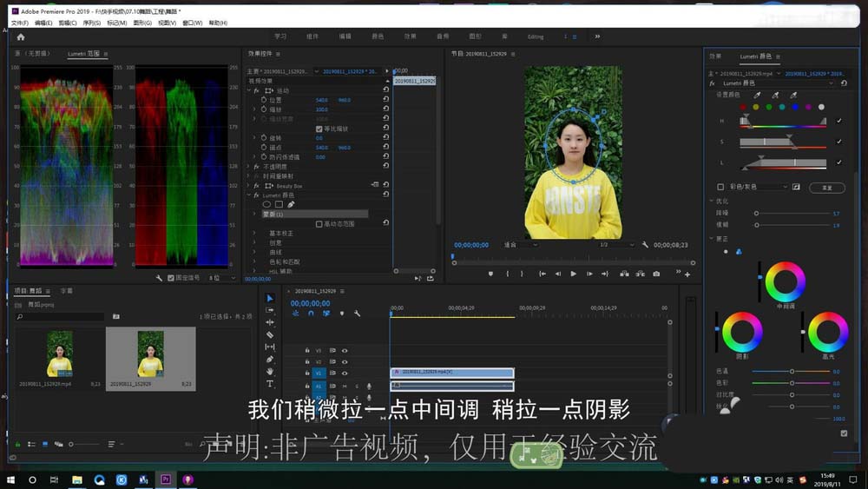This screenshot has width=868, height=489.
Task: Open Lumetri Scopes settings wrench
Action: (159, 278)
